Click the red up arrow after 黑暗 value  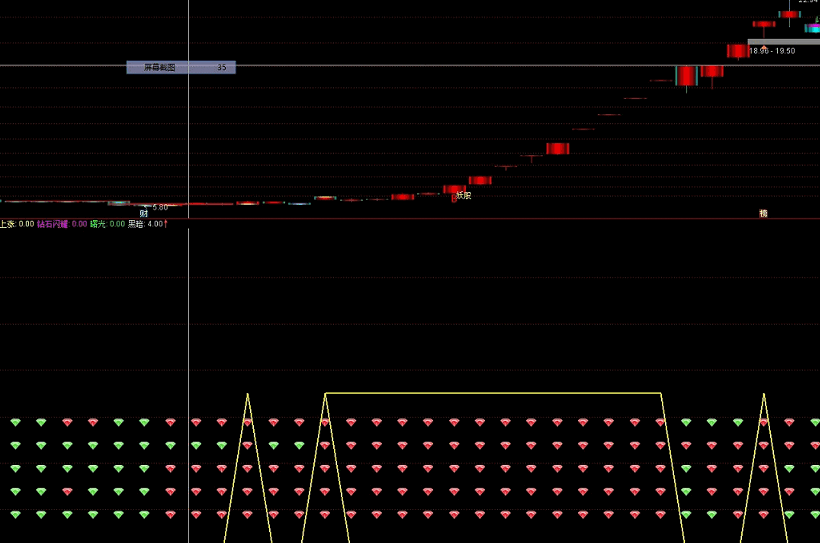(x=166, y=224)
